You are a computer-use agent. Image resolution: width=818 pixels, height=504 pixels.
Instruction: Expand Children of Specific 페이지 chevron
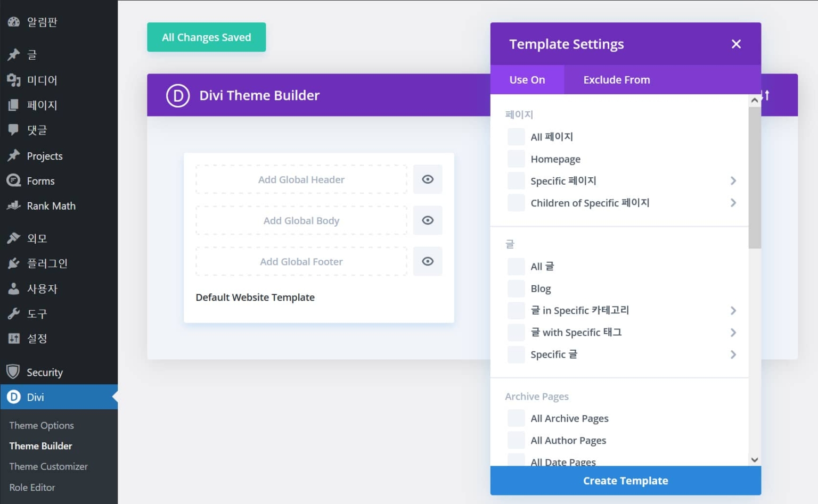pos(733,203)
